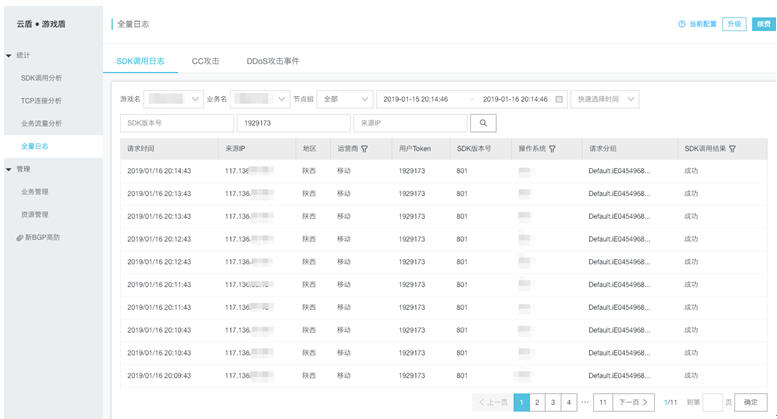777x419 pixels.
Task: Switch to the CC攻击 tab
Action: [x=205, y=61]
